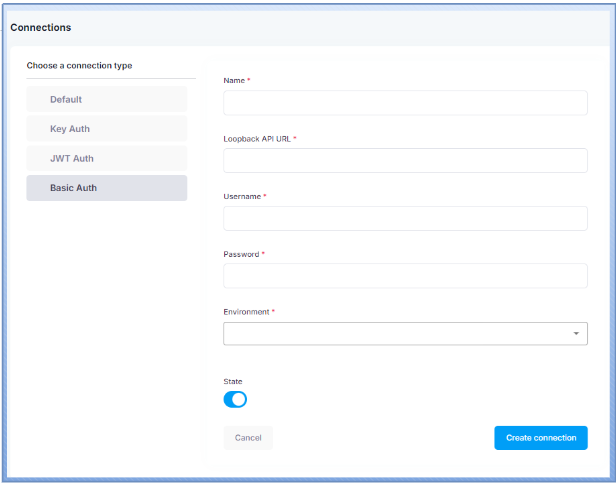Switch to JWT Auth connection type

[106, 158]
